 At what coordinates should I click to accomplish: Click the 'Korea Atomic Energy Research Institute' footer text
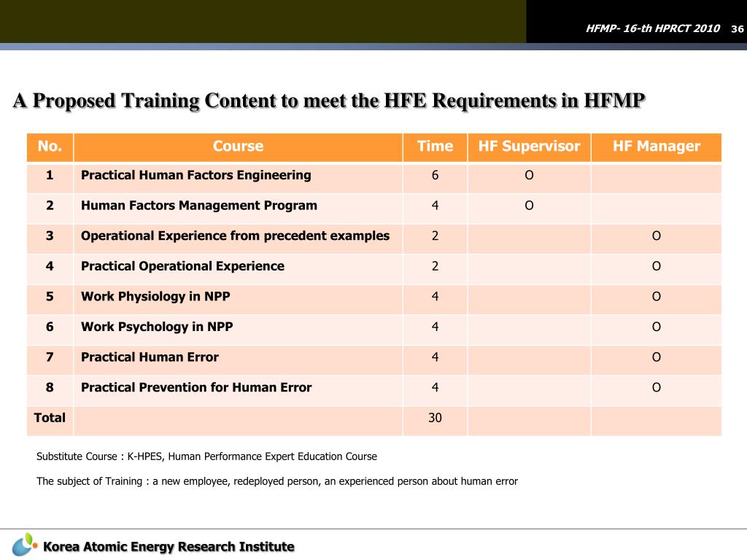(169, 547)
